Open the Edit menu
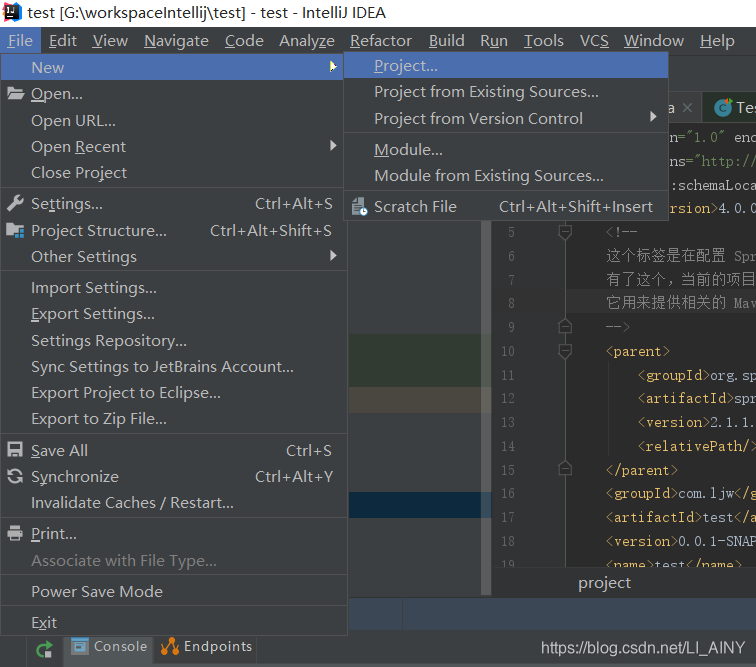This screenshot has width=756, height=667. (63, 41)
